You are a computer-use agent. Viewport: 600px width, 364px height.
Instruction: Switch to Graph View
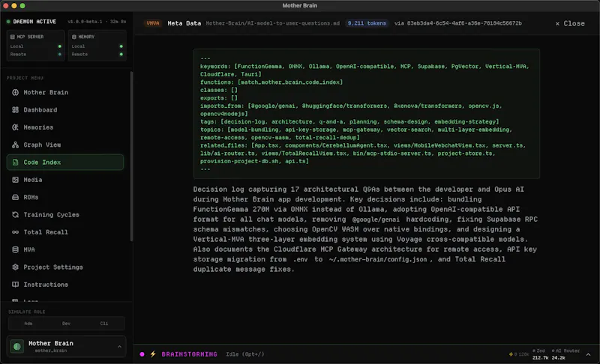coord(65,145)
